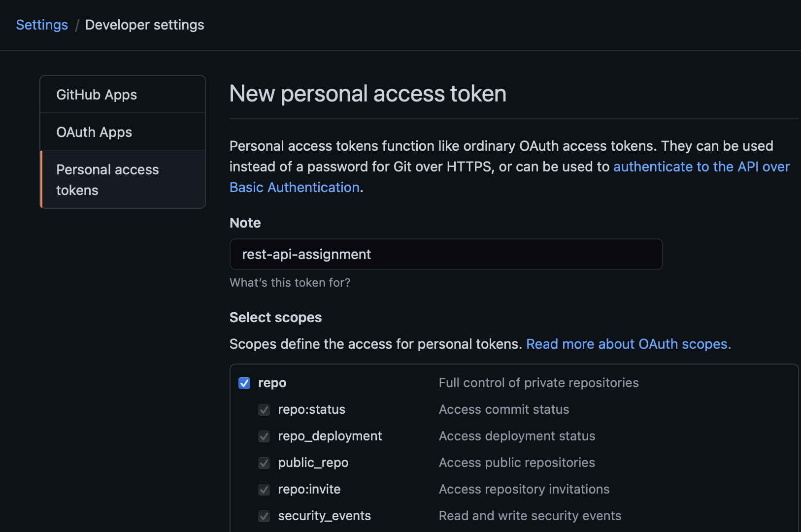Toggle the public_repo checkbox
This screenshot has width=801, height=532.
tap(264, 463)
